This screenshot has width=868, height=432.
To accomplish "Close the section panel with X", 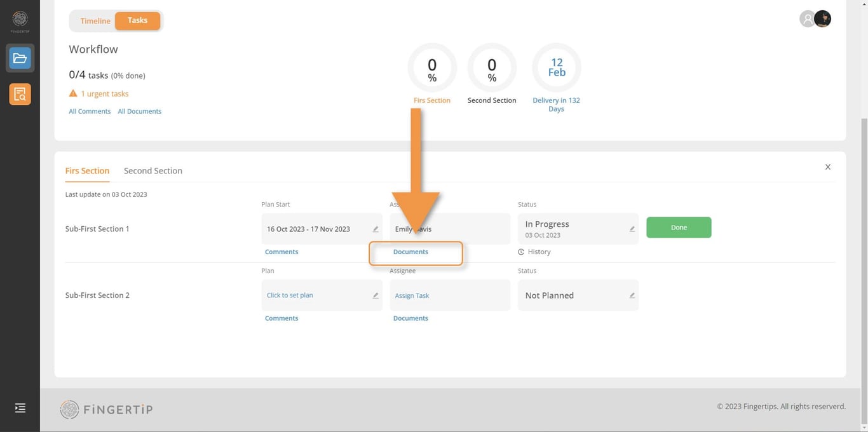I will tap(828, 167).
